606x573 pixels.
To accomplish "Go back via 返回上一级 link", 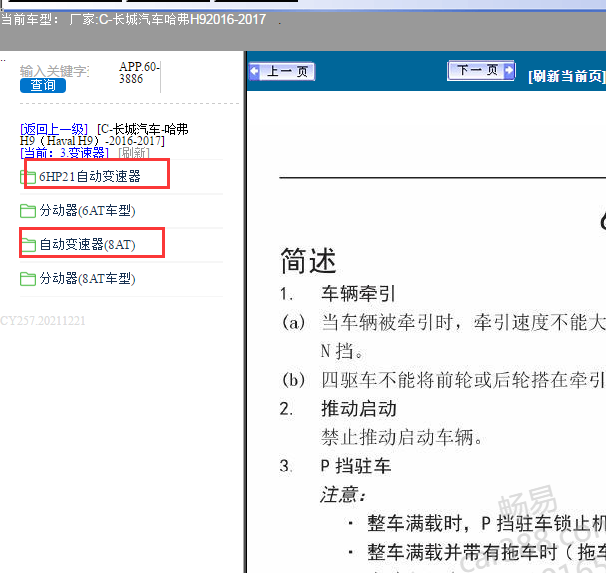I will click(x=54, y=129).
